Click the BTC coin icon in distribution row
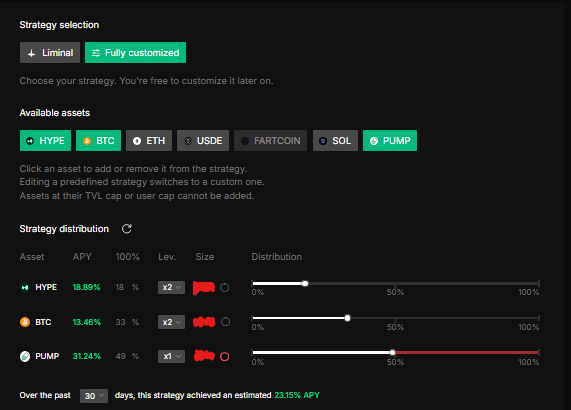 pos(25,322)
